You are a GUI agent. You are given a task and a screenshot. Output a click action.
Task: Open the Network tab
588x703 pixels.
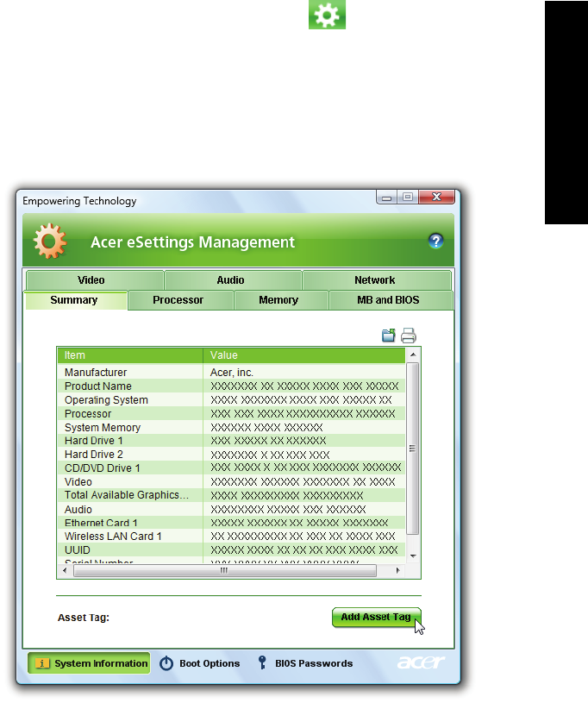point(377,280)
